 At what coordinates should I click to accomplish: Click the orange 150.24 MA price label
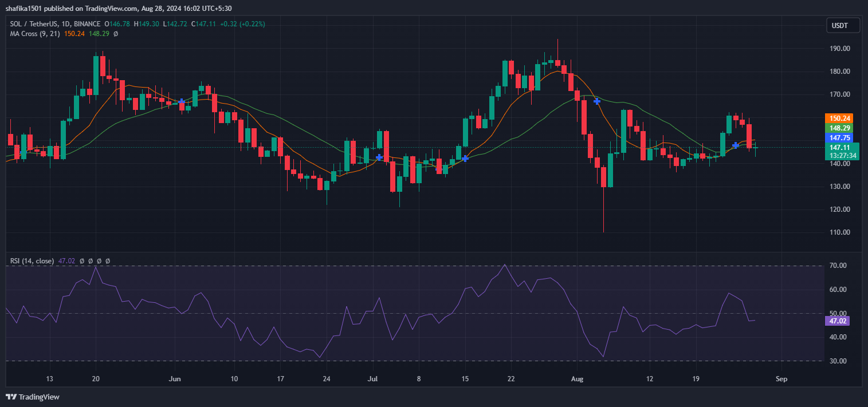[x=839, y=118]
